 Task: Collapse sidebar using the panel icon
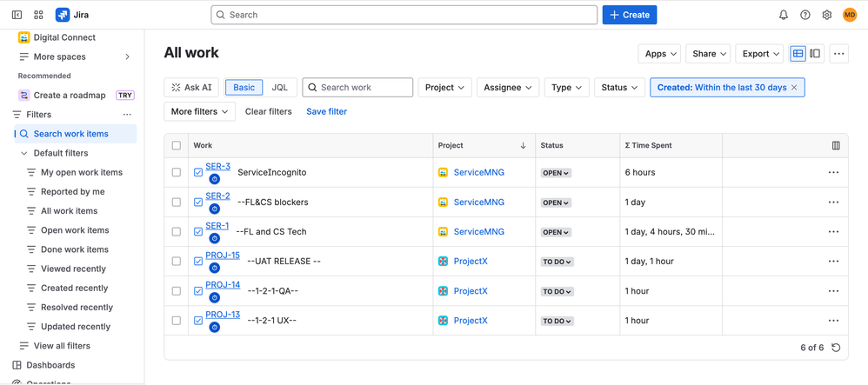17,15
